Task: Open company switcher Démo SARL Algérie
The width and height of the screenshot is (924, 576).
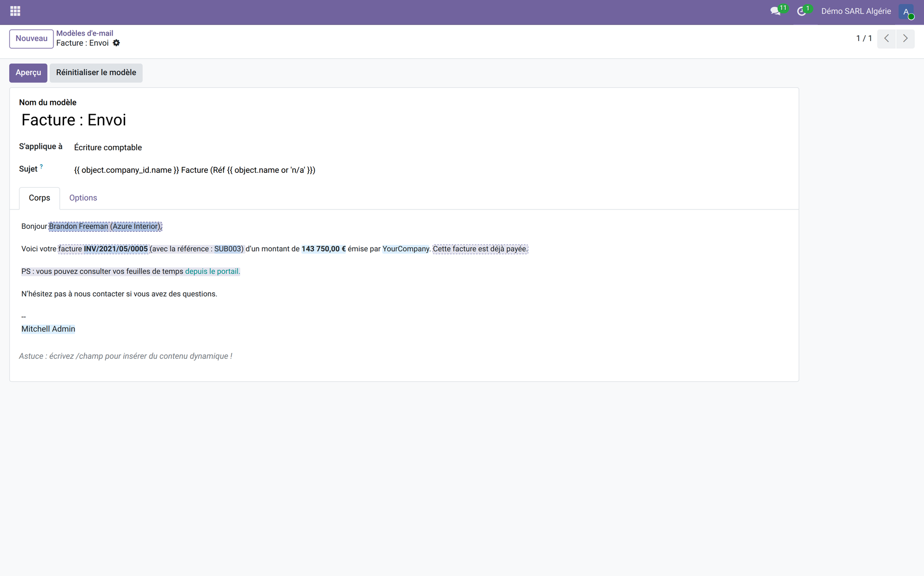Action: (856, 11)
